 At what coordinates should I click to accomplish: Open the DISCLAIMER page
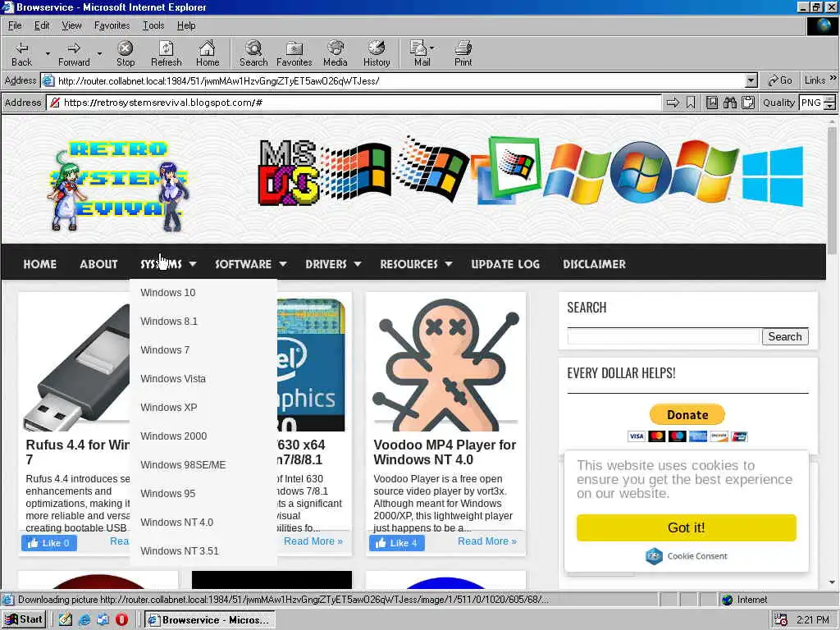(x=594, y=264)
